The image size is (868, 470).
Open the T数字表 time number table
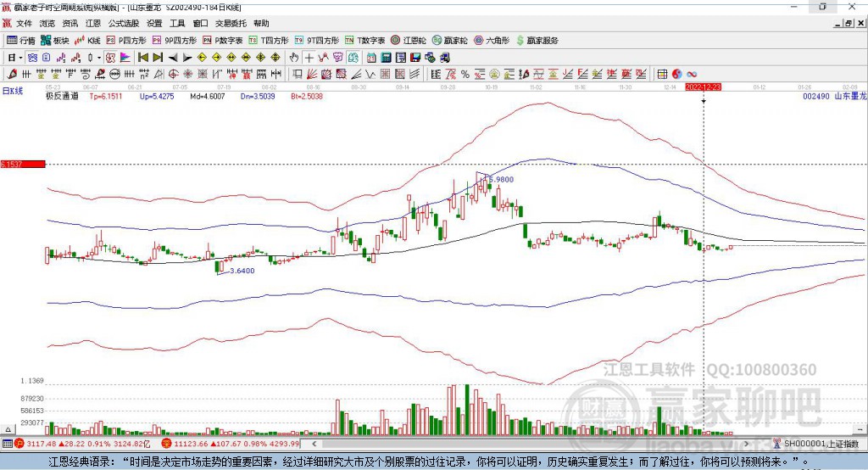click(x=364, y=41)
